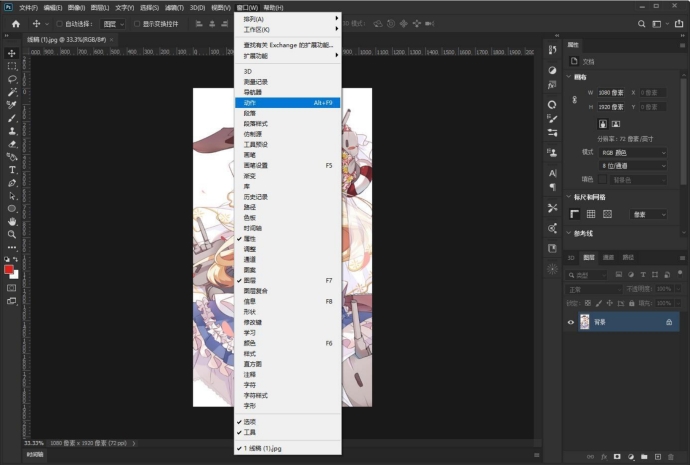Click the red foreground color swatch

pos(8,270)
